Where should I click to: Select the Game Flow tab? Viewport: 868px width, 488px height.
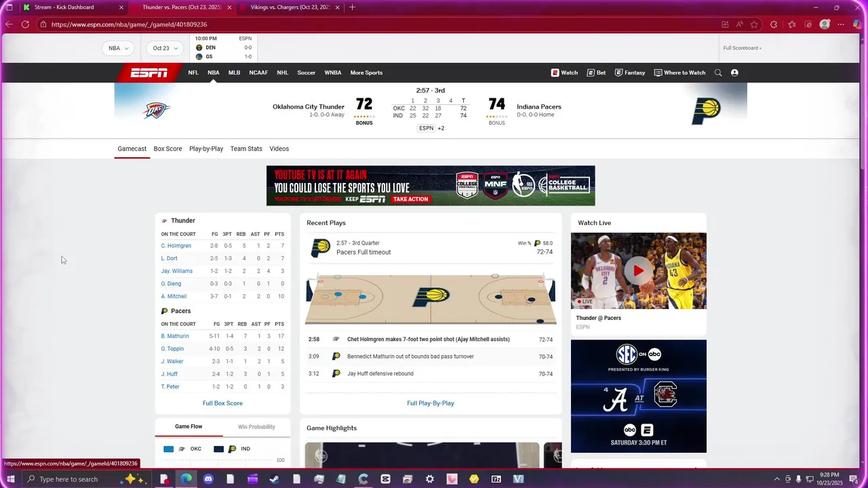point(189,427)
